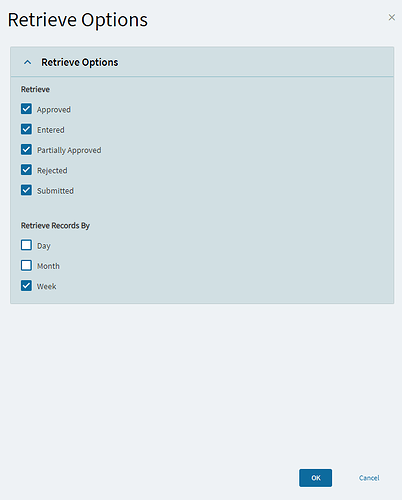Confirm with the OK button
The height and width of the screenshot is (500, 402).
[x=315, y=478]
